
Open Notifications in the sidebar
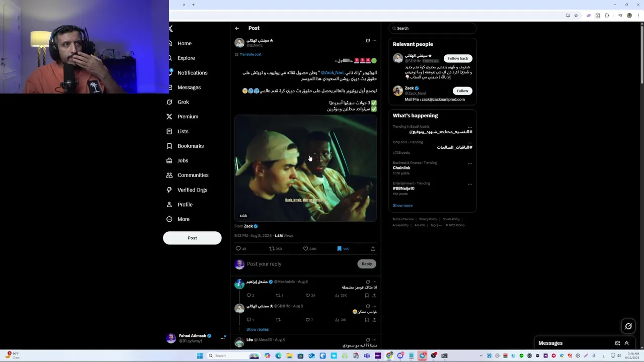(x=192, y=73)
